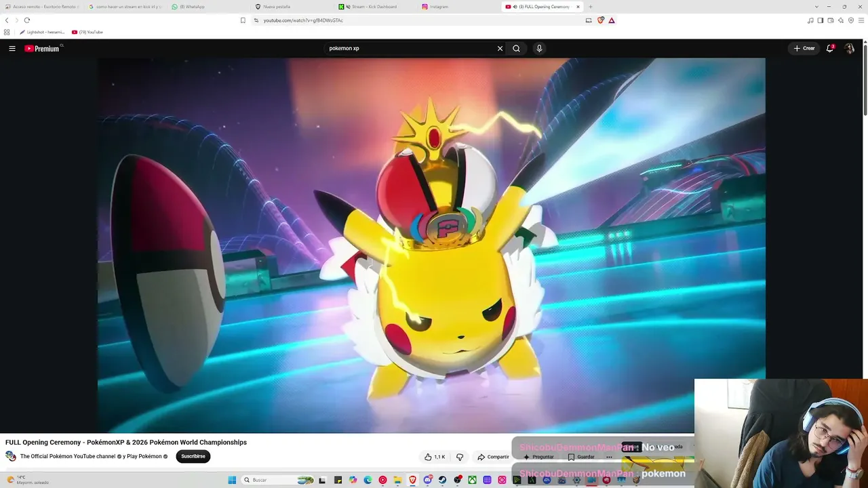
Task: Submit search with magnifying glass button
Action: pos(516,48)
